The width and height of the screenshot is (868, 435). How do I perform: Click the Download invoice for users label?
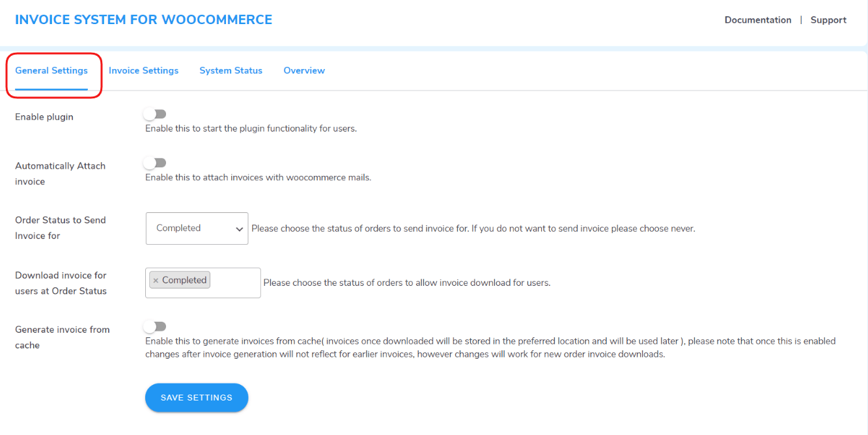click(x=60, y=283)
